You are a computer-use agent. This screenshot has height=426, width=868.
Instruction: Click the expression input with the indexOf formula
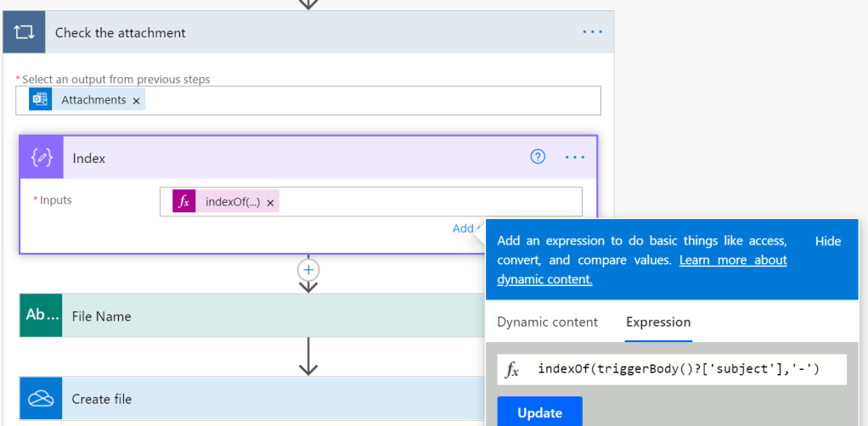click(x=679, y=369)
